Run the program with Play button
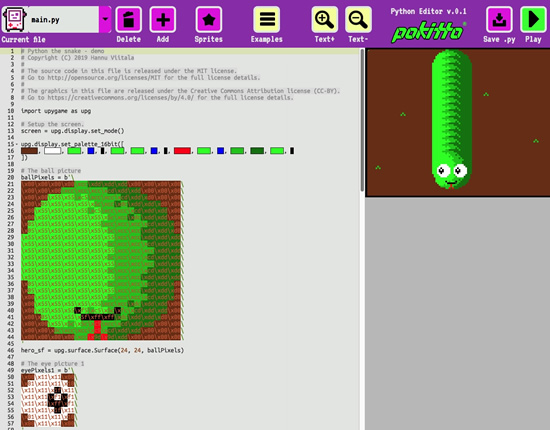The width and height of the screenshot is (550, 430). [533, 20]
